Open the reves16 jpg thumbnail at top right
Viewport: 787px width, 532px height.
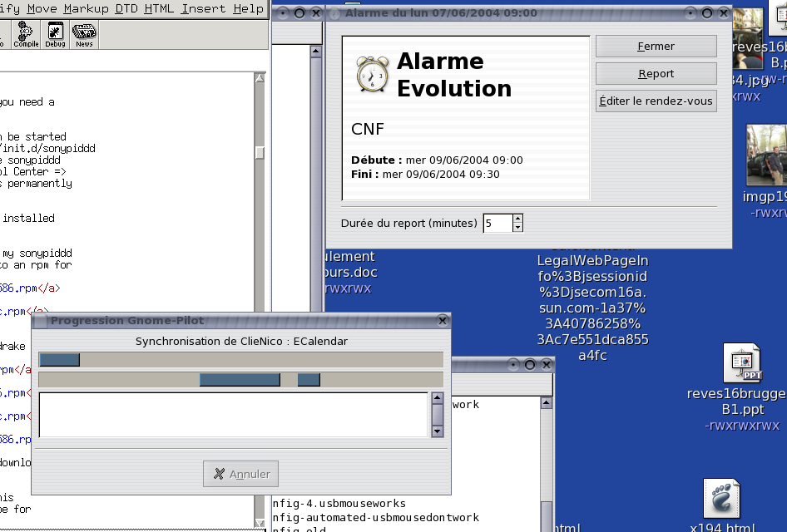(x=748, y=38)
